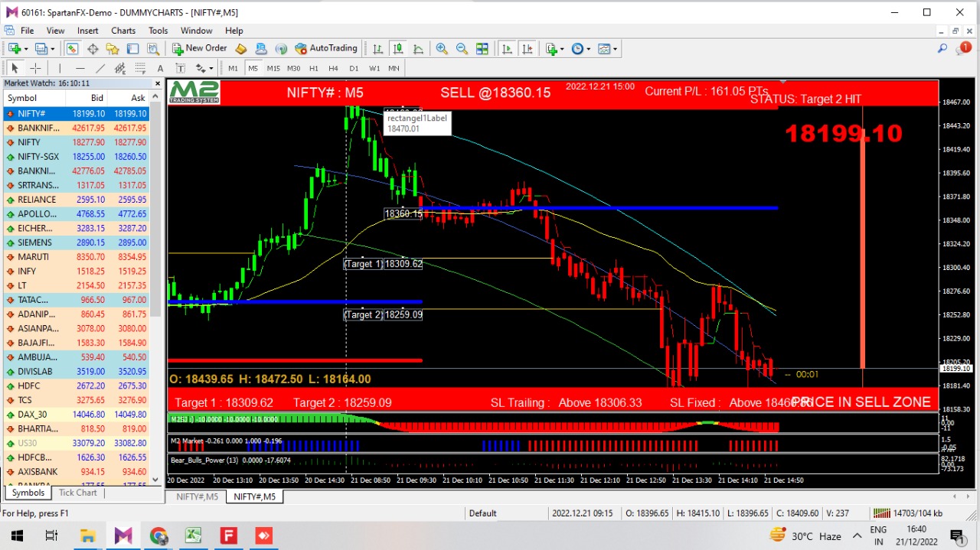Click the search magnifier in toolbar
This screenshot has width=980, height=550.
coord(942,48)
